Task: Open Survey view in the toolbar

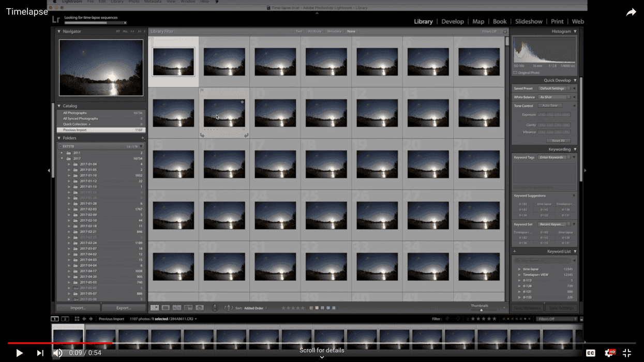Action: tap(188, 308)
